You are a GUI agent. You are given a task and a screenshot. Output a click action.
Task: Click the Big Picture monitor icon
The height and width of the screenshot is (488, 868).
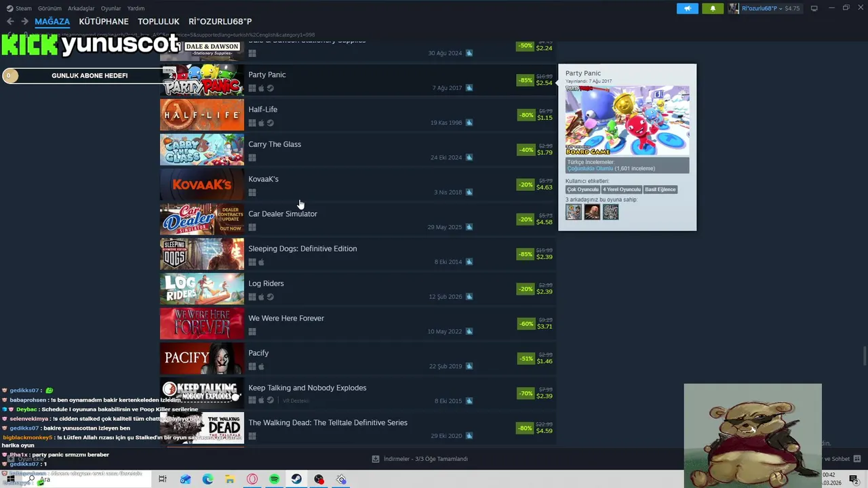[x=814, y=8]
